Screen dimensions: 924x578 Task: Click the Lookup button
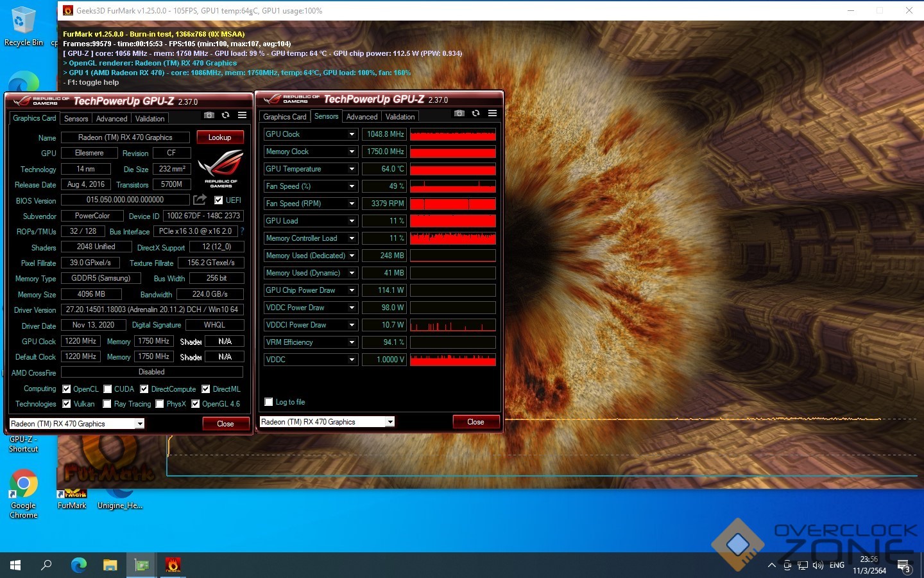coord(219,137)
